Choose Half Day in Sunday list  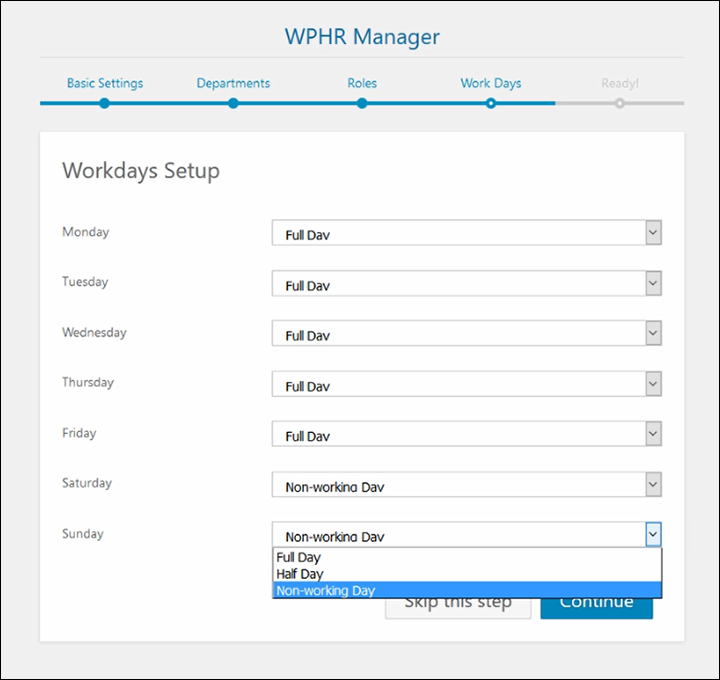[467, 573]
